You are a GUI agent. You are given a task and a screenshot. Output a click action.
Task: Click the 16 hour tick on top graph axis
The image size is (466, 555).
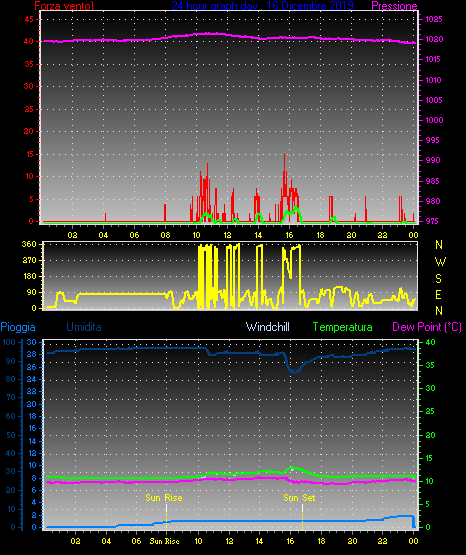[289, 235]
